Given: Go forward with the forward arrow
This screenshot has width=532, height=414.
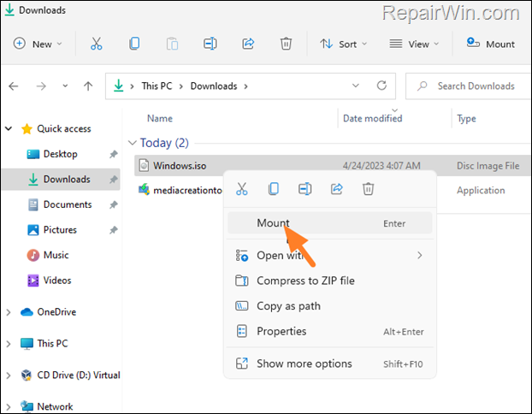Looking at the screenshot, I should 41,86.
